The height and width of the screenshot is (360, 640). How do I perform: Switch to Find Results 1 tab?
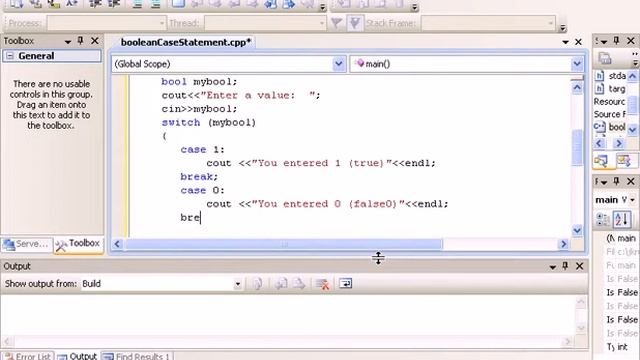pyautogui.click(x=136, y=356)
